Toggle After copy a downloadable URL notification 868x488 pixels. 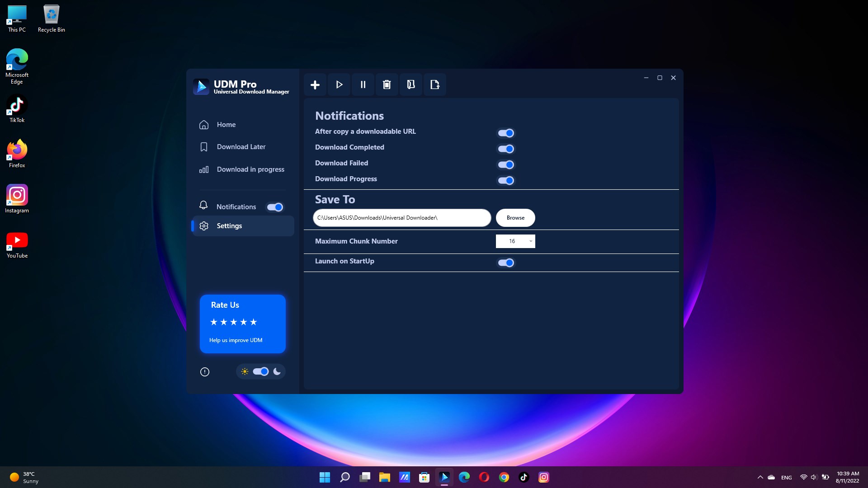coord(506,133)
